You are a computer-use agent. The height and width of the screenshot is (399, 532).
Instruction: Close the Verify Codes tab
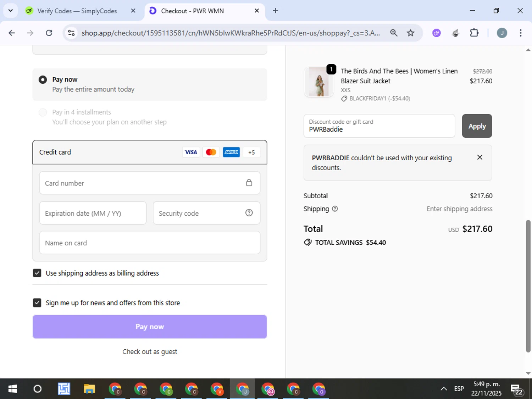click(133, 11)
